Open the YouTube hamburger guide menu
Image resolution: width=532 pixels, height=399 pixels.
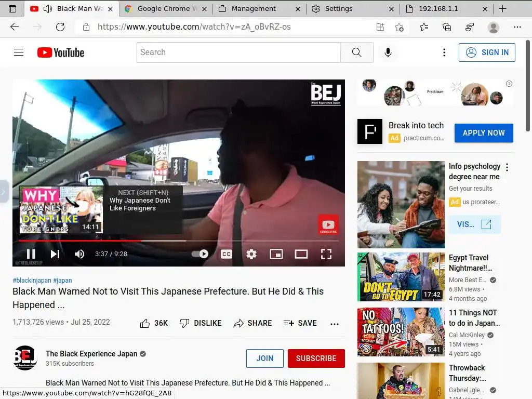click(19, 52)
